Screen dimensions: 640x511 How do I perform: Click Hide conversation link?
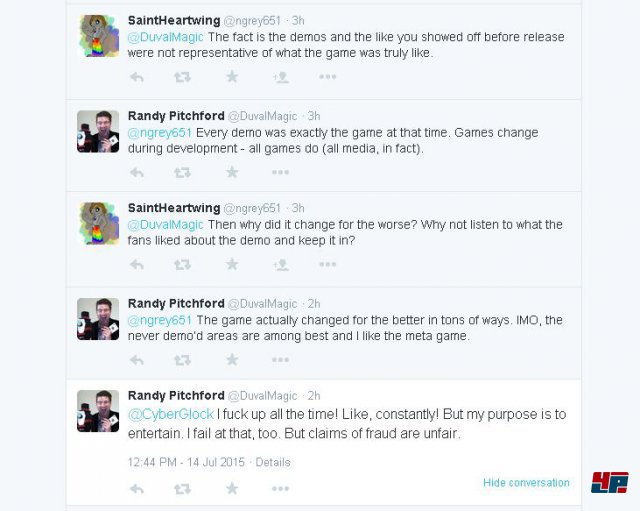(526, 483)
